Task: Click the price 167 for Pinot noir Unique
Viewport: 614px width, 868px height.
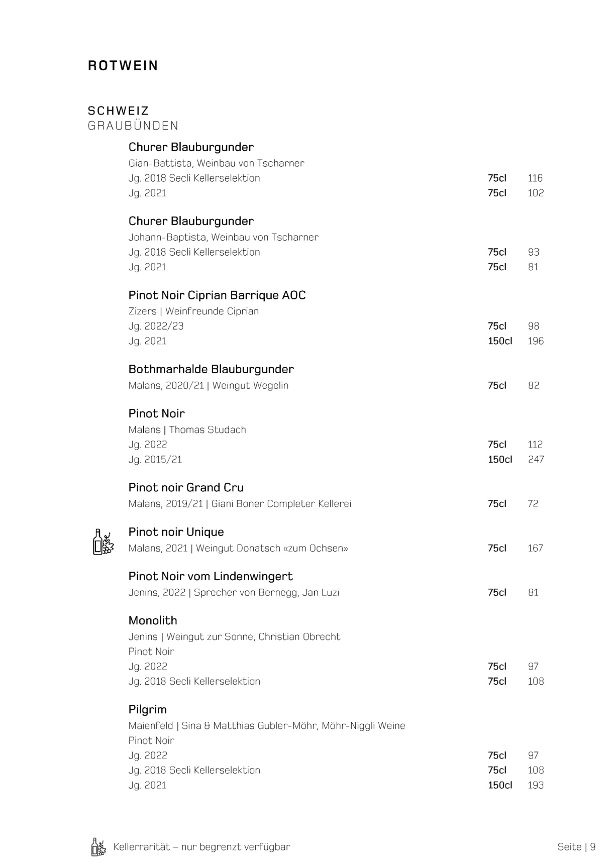Action: [x=535, y=549]
